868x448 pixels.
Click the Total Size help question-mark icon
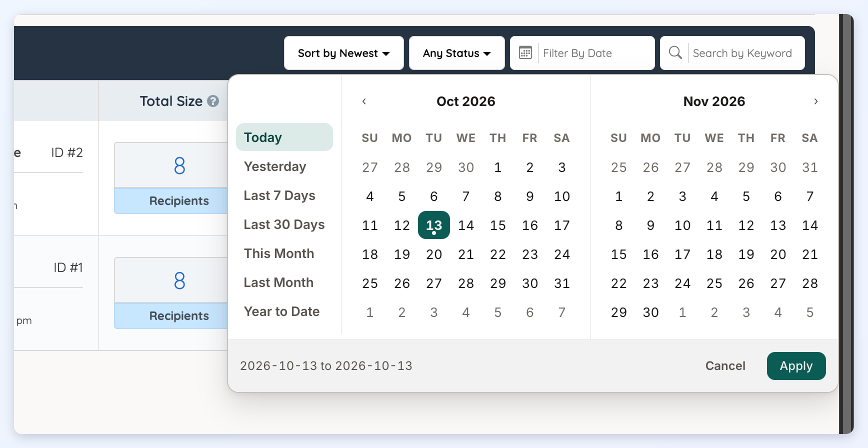[x=213, y=101]
